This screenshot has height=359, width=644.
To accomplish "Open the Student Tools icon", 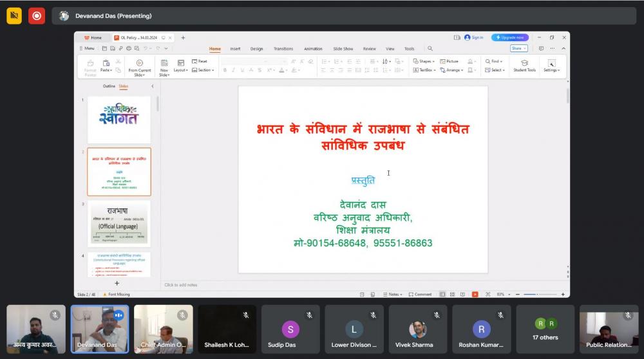I will tap(524, 63).
